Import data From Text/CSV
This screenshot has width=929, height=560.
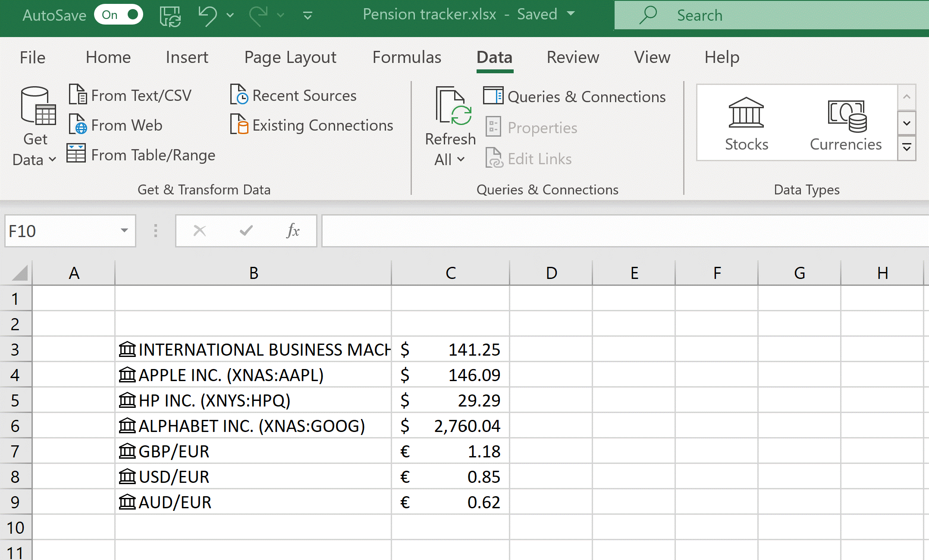pyautogui.click(x=130, y=95)
